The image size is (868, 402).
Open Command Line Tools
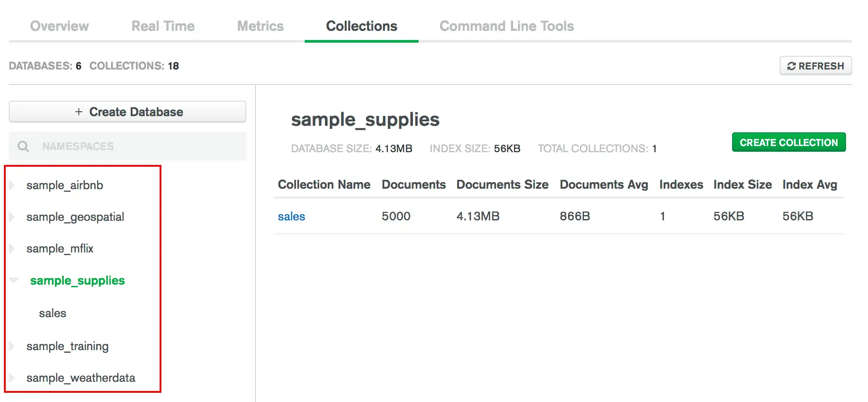[507, 26]
